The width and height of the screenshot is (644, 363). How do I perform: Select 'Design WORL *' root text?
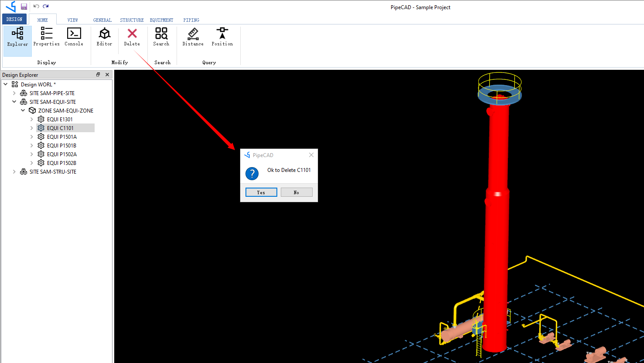tap(38, 84)
